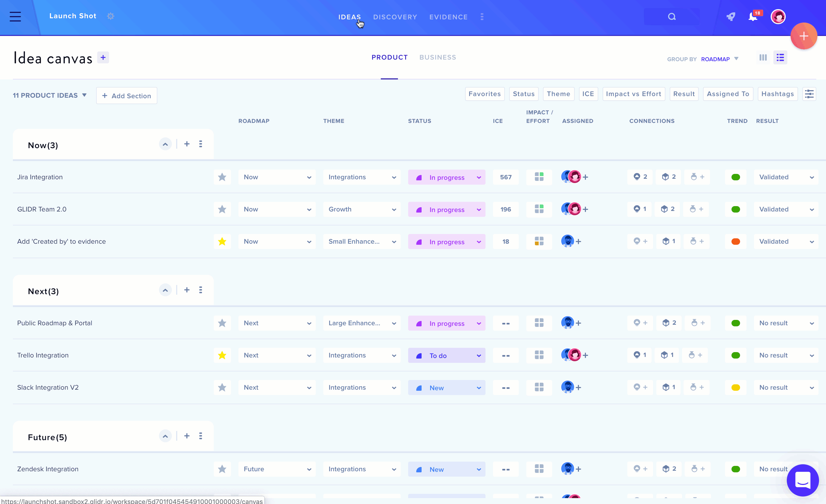826x504 pixels.
Task: Click the red plus create button
Action: click(803, 36)
